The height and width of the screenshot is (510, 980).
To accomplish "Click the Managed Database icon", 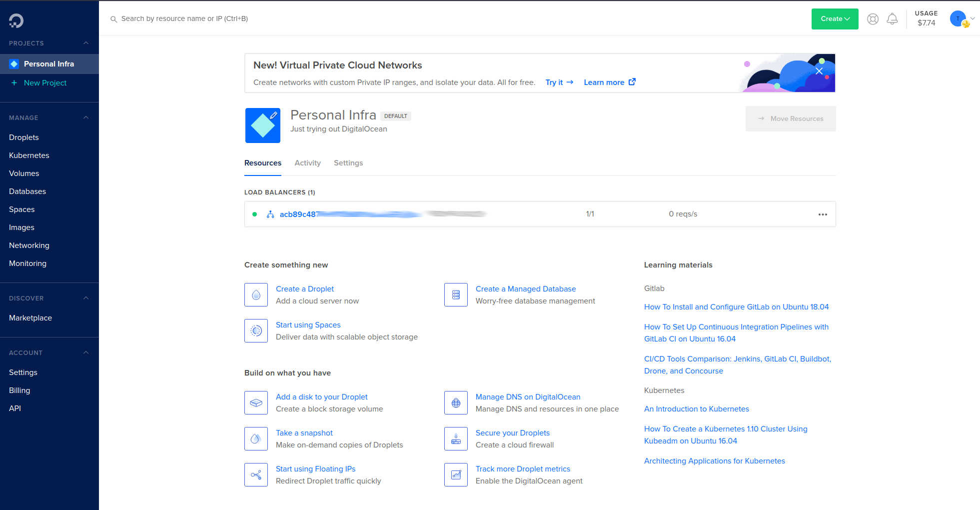I will coord(456,295).
